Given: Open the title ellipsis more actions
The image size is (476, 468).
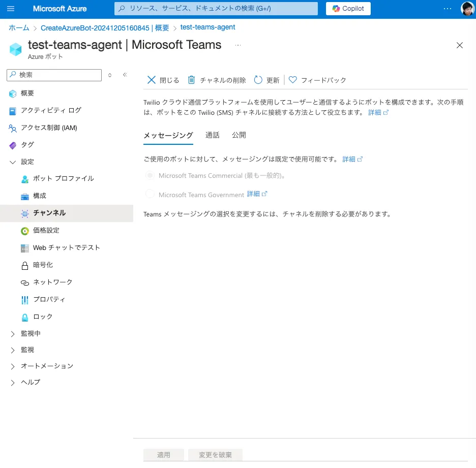Looking at the screenshot, I should click(238, 45).
